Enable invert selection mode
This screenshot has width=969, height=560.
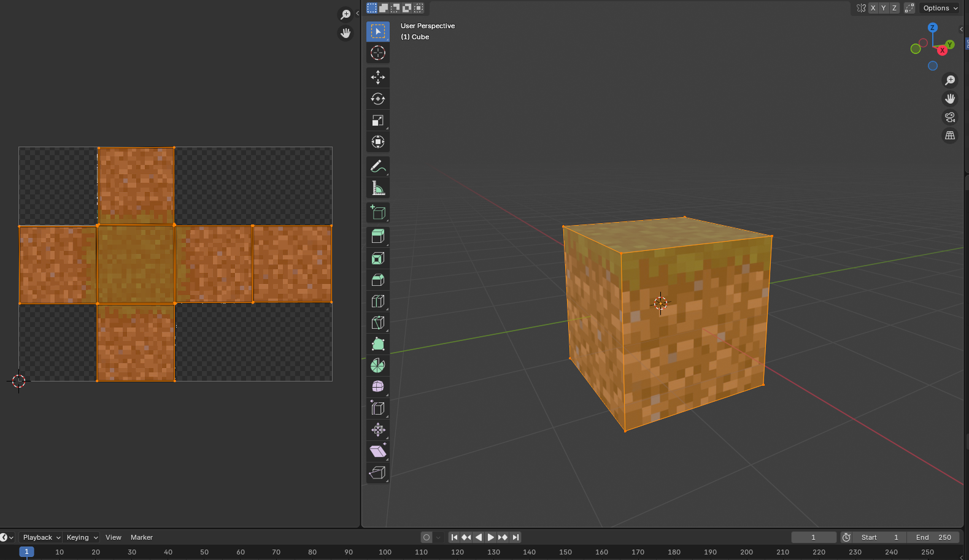click(407, 8)
